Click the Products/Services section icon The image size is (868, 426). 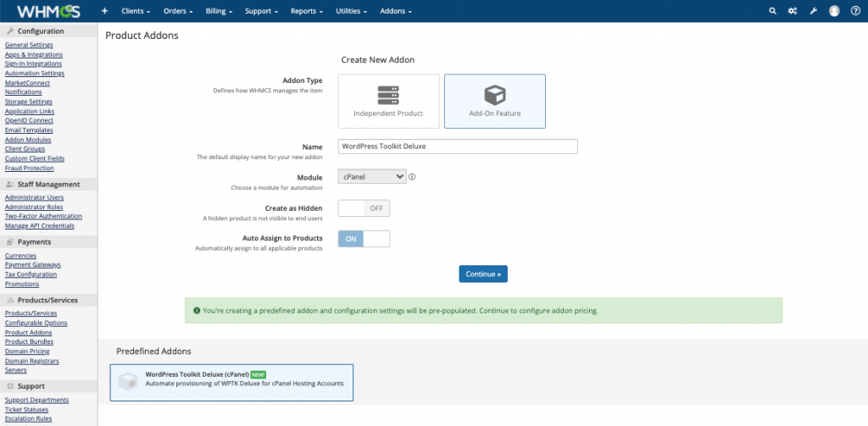[x=10, y=301]
